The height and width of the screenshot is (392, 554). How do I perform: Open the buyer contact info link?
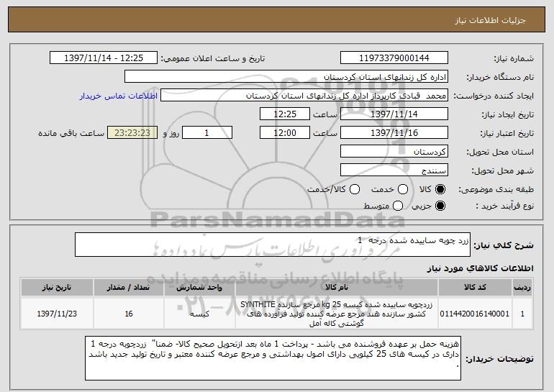[119, 96]
